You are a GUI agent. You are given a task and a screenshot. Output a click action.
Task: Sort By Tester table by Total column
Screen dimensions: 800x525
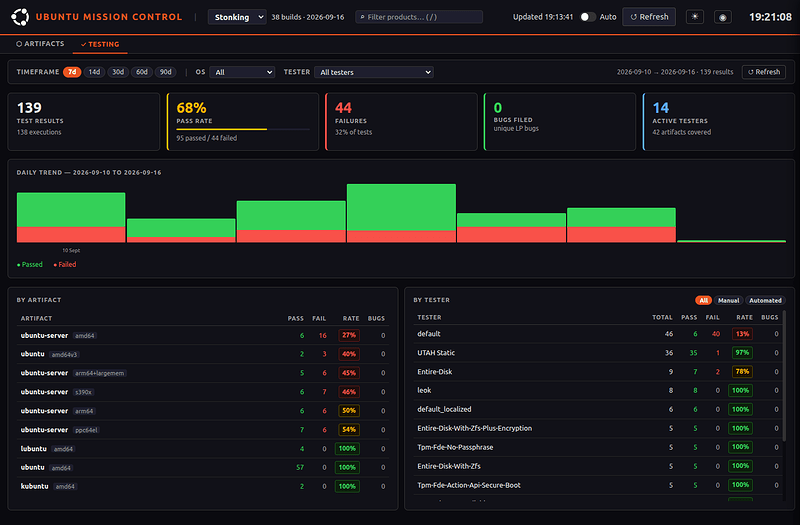point(662,317)
